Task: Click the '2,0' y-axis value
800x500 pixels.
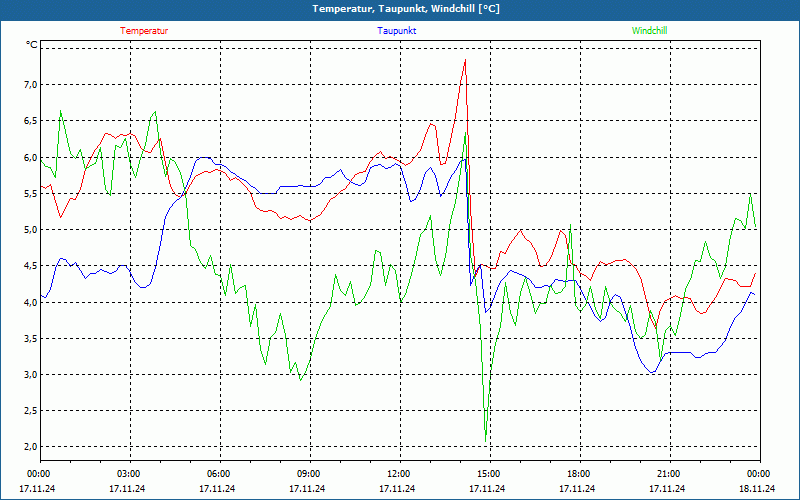Action: point(32,447)
